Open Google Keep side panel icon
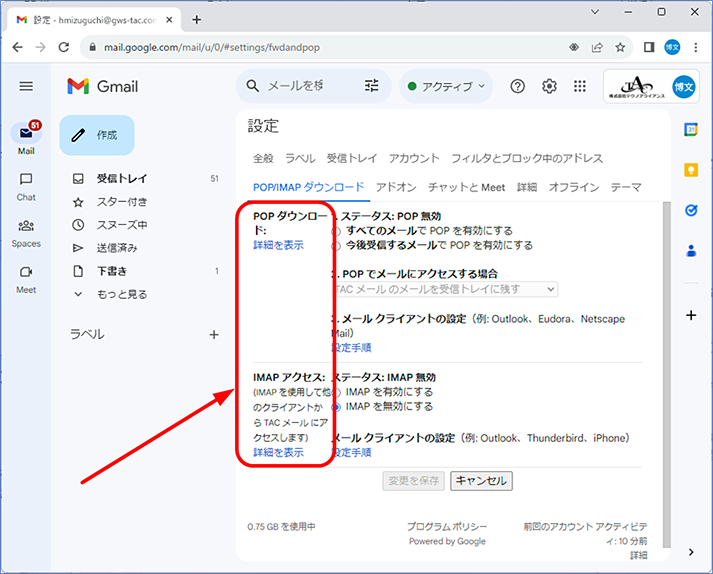The height and width of the screenshot is (574, 713). coord(691,170)
